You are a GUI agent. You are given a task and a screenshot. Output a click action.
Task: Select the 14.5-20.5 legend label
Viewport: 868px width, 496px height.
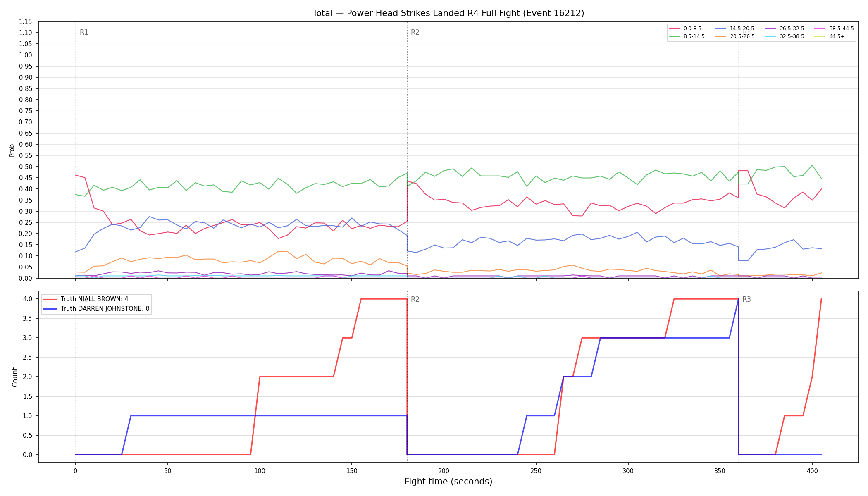(x=742, y=29)
